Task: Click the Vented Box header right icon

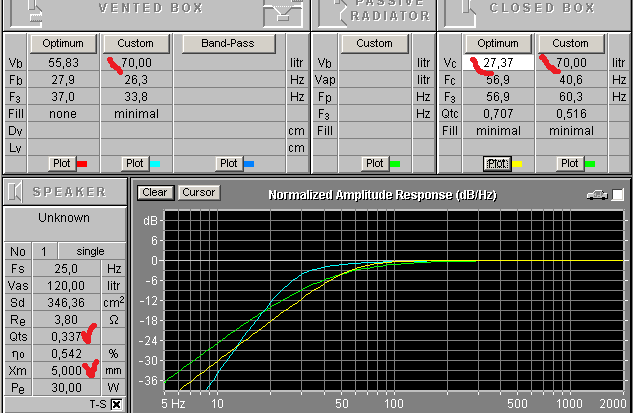Action: [x=283, y=13]
